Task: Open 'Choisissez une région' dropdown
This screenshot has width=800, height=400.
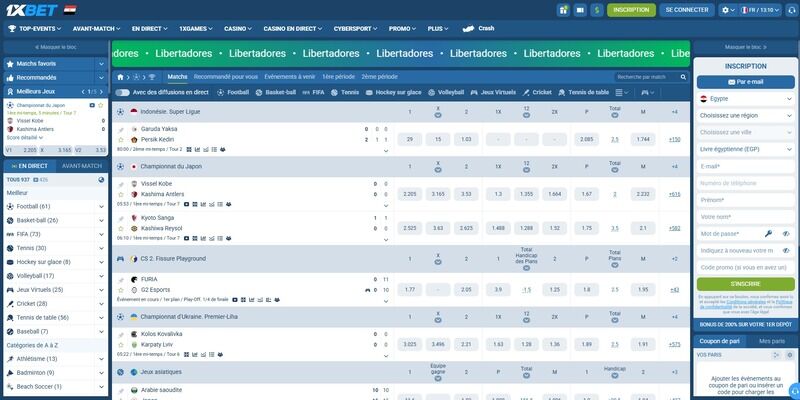Action: tap(745, 116)
